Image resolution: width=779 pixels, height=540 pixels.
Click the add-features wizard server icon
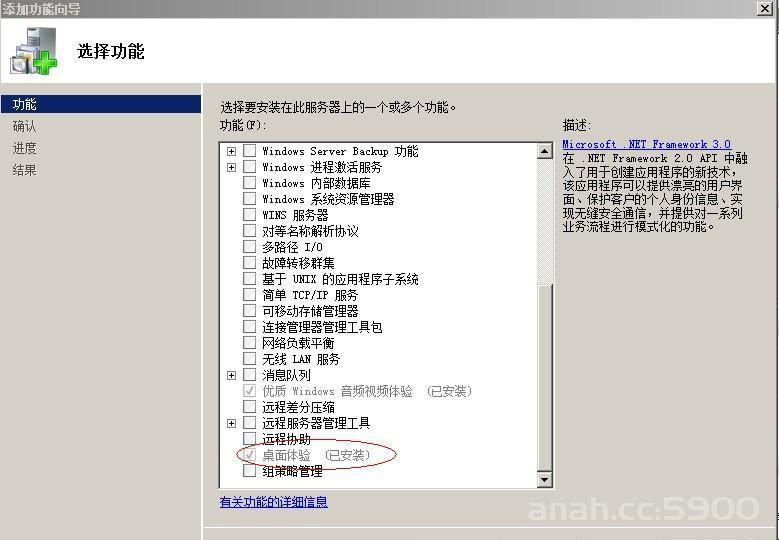(34, 51)
